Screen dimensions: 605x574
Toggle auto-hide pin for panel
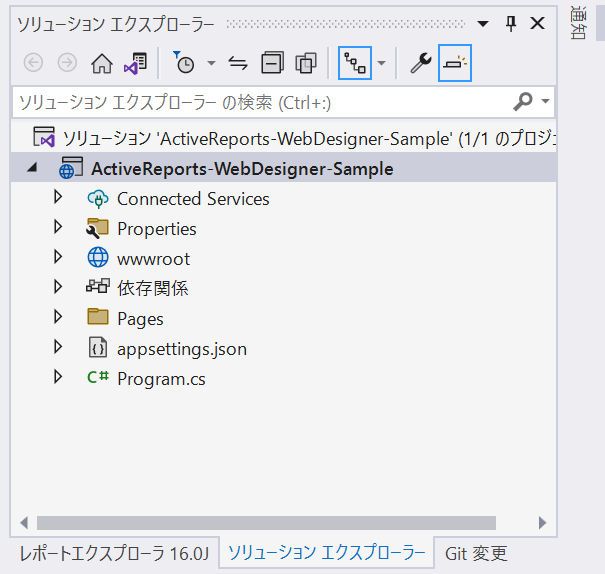[511, 24]
